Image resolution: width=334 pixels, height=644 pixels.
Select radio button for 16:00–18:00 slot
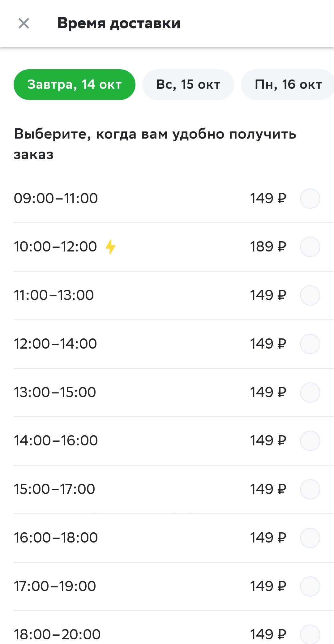[310, 538]
